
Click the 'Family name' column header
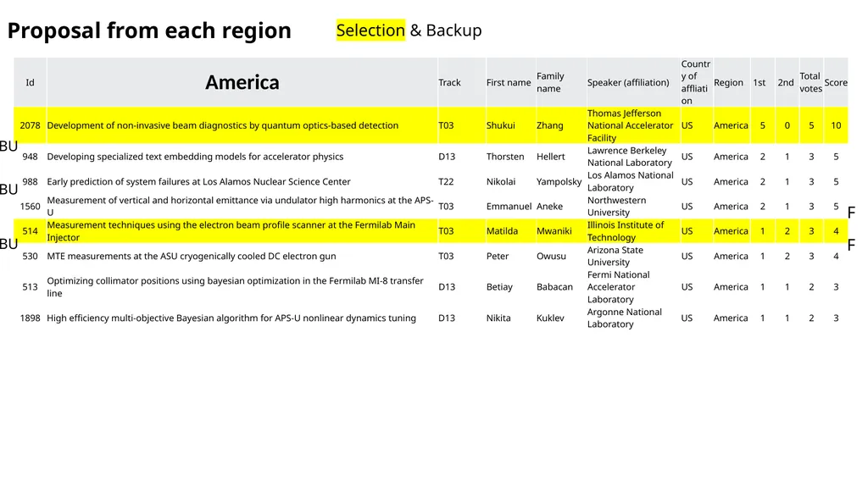tap(550, 82)
